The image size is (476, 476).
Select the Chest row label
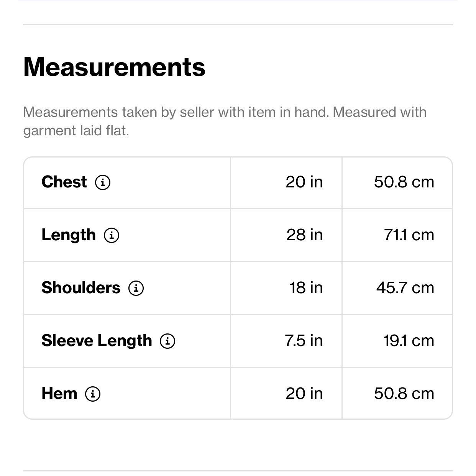(x=64, y=182)
